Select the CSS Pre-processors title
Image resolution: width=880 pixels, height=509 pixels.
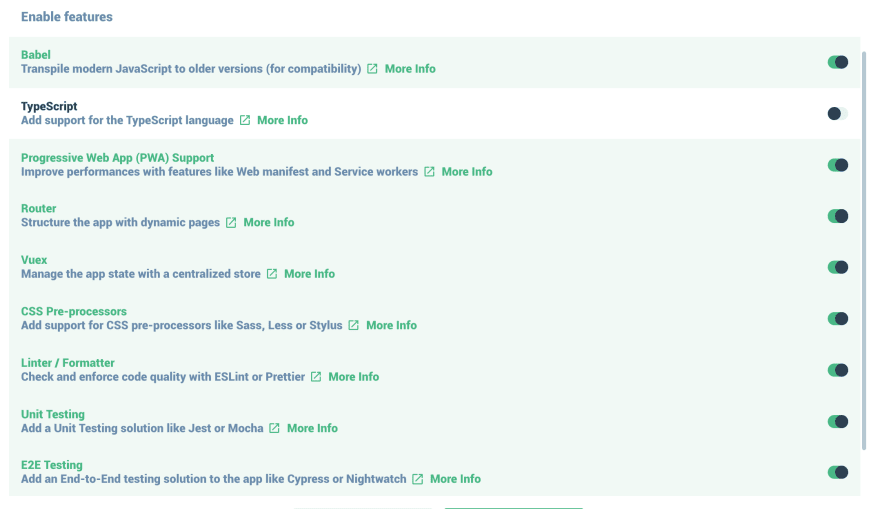coord(74,311)
